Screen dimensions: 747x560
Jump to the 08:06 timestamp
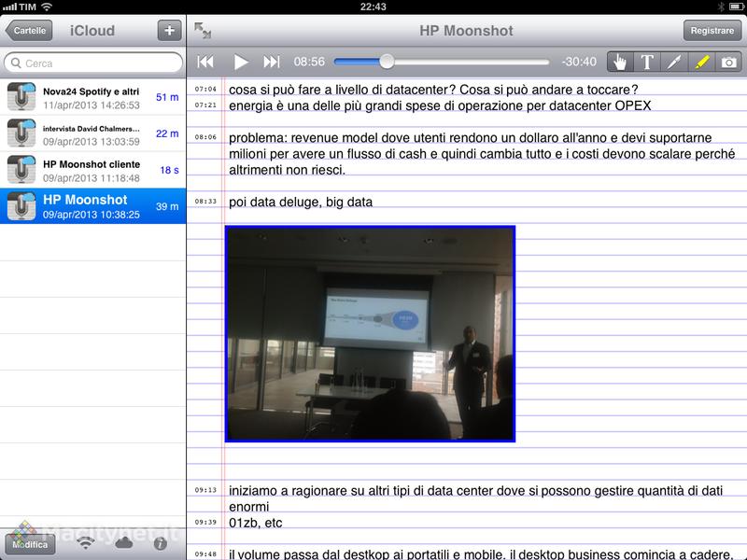point(205,137)
